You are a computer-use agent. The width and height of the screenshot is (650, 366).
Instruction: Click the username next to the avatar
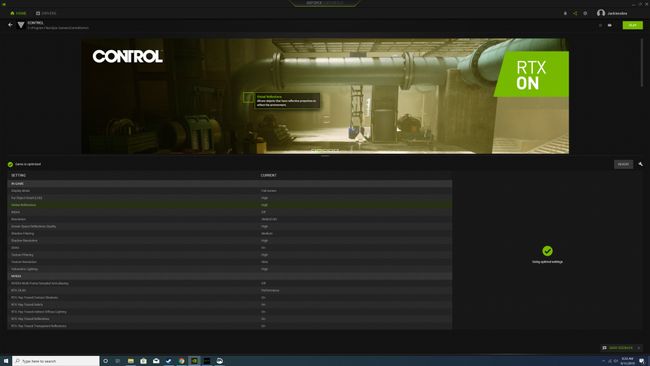click(617, 13)
